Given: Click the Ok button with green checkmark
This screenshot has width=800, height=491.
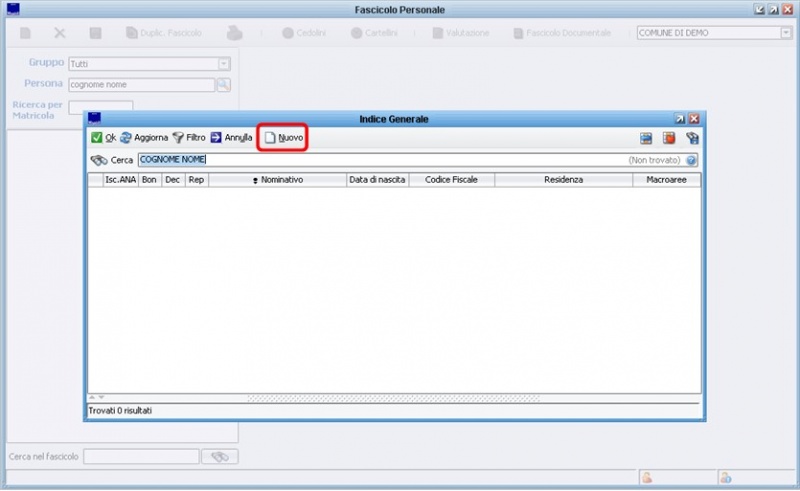Looking at the screenshot, I should click(x=104, y=138).
